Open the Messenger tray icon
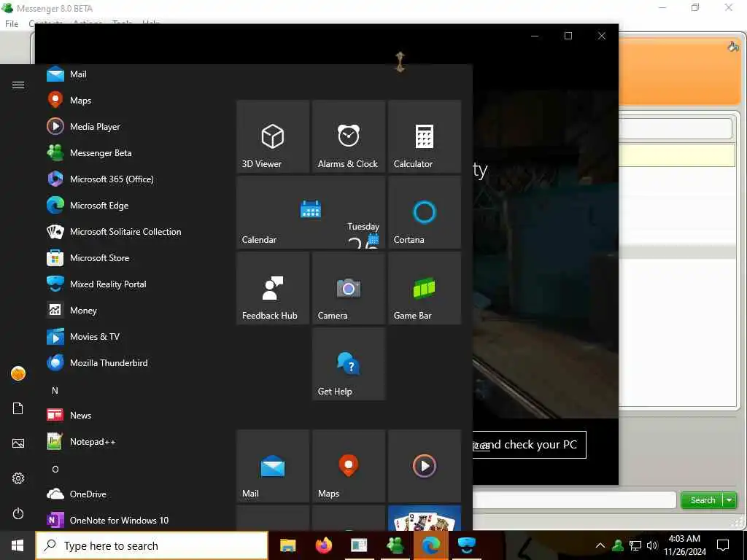 click(618, 545)
